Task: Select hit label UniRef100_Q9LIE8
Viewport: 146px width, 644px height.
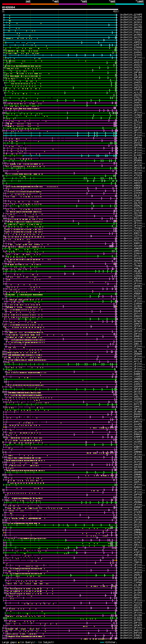Action: coord(131,75)
